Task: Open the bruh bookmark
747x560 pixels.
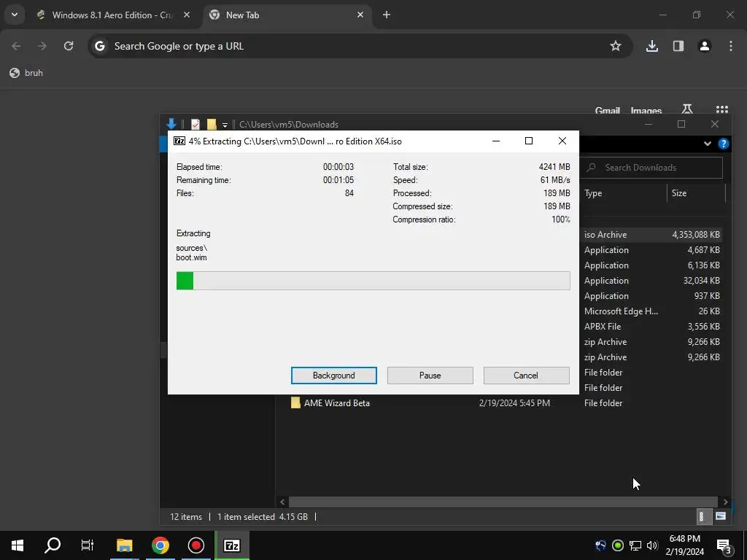Action: (27, 73)
